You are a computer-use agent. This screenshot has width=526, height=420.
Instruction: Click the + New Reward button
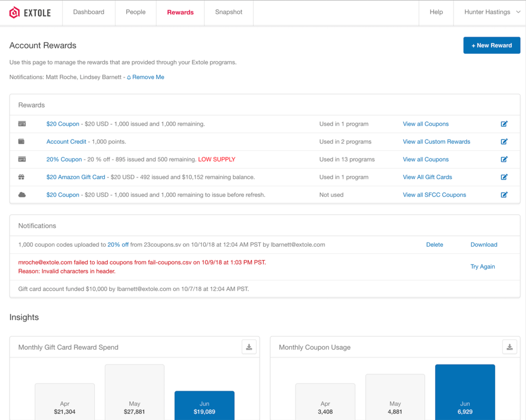[x=492, y=45]
